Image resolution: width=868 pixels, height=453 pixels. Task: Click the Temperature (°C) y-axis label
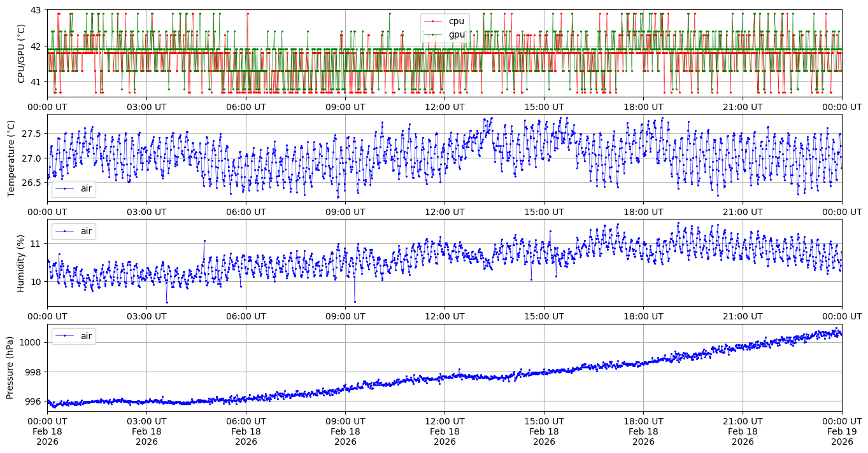(11, 157)
